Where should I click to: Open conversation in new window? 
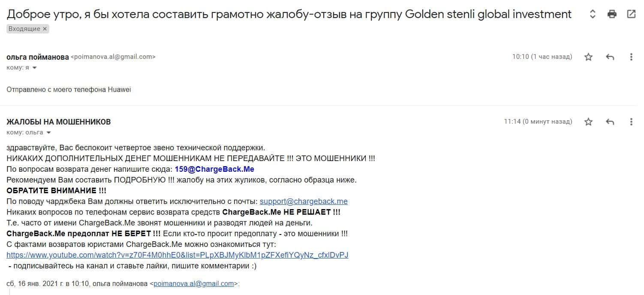click(x=631, y=14)
